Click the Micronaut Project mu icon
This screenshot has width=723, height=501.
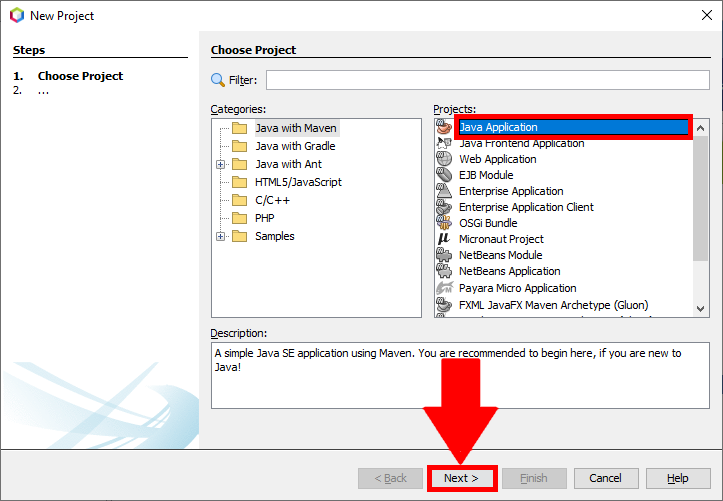444,239
